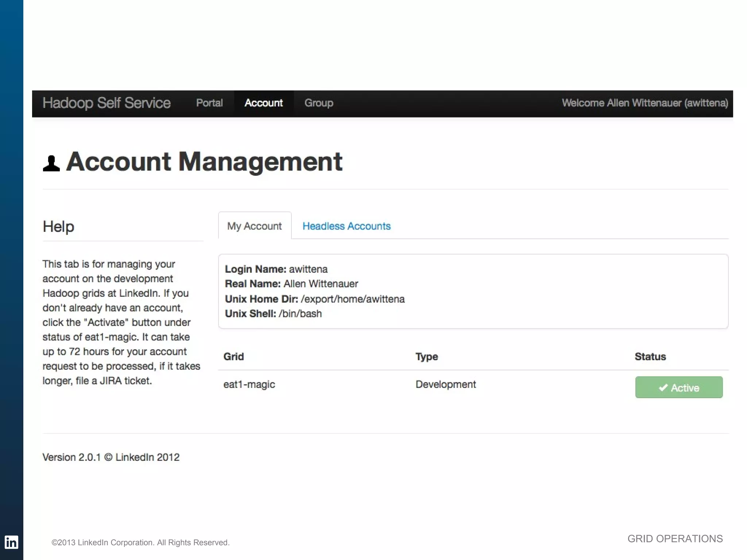
Task: Click the help paragraph about managing your account
Action: pyautogui.click(x=121, y=322)
